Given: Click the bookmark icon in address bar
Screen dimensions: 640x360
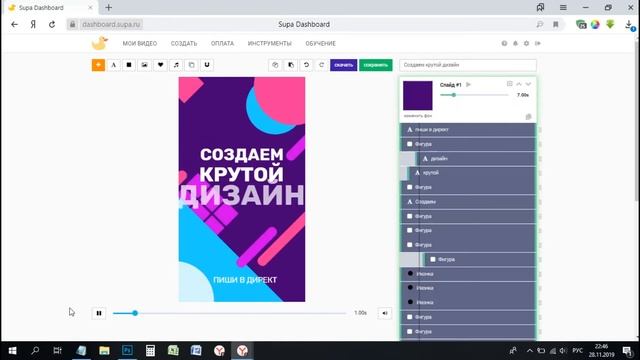Looking at the screenshot, I should click(556, 24).
